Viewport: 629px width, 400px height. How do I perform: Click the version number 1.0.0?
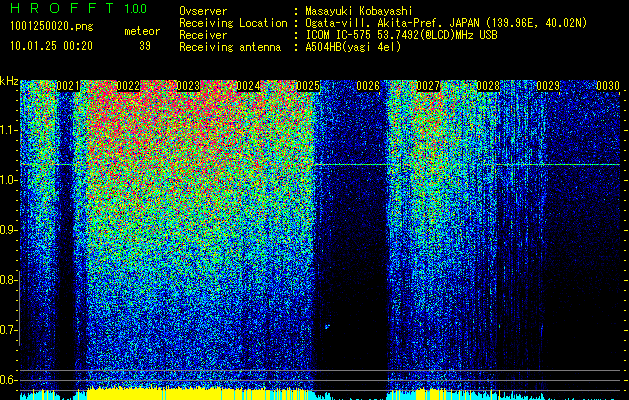pos(136,8)
